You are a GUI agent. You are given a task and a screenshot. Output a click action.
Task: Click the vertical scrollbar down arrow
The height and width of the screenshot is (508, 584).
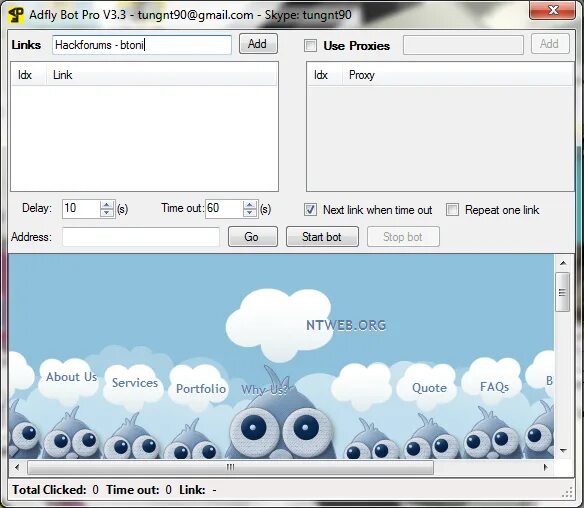point(563,451)
